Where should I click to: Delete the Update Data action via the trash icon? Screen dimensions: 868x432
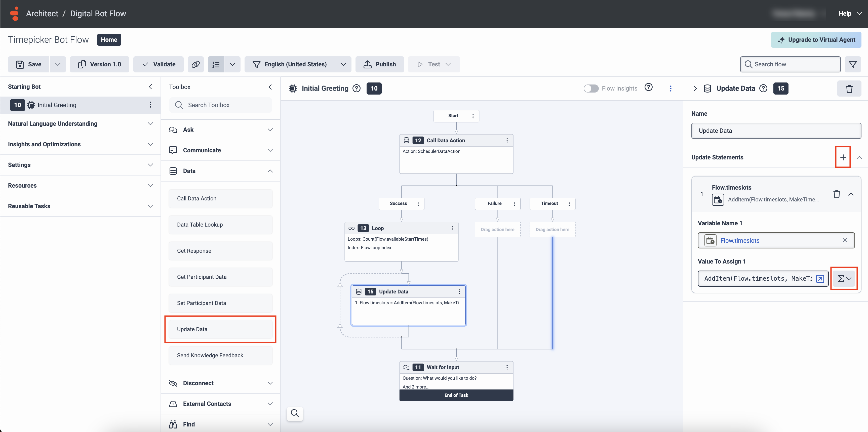pyautogui.click(x=849, y=89)
